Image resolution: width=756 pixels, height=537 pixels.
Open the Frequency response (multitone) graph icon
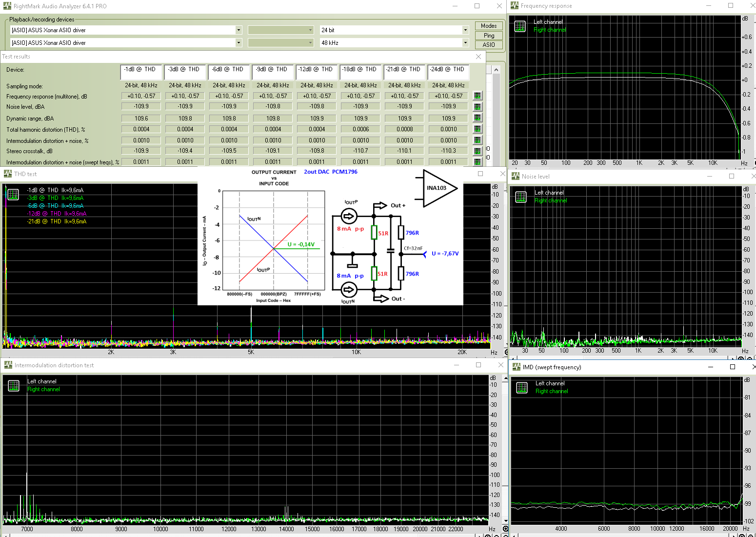tap(477, 96)
